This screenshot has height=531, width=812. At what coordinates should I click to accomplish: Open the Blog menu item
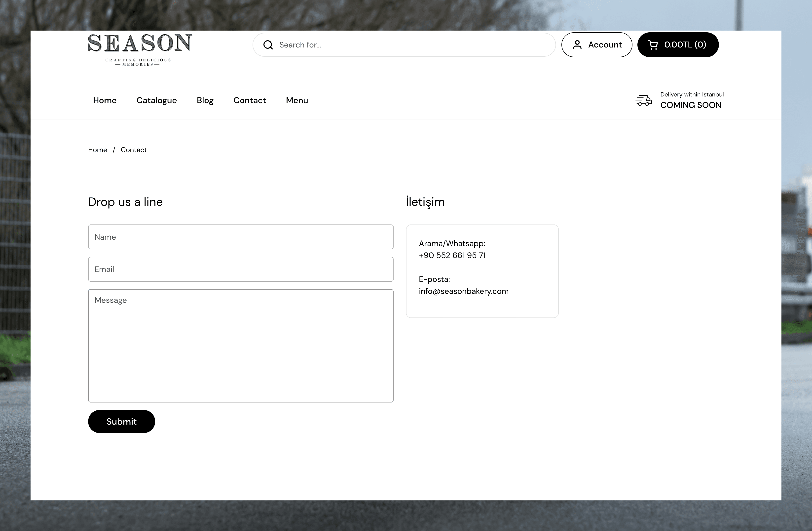[x=205, y=100]
